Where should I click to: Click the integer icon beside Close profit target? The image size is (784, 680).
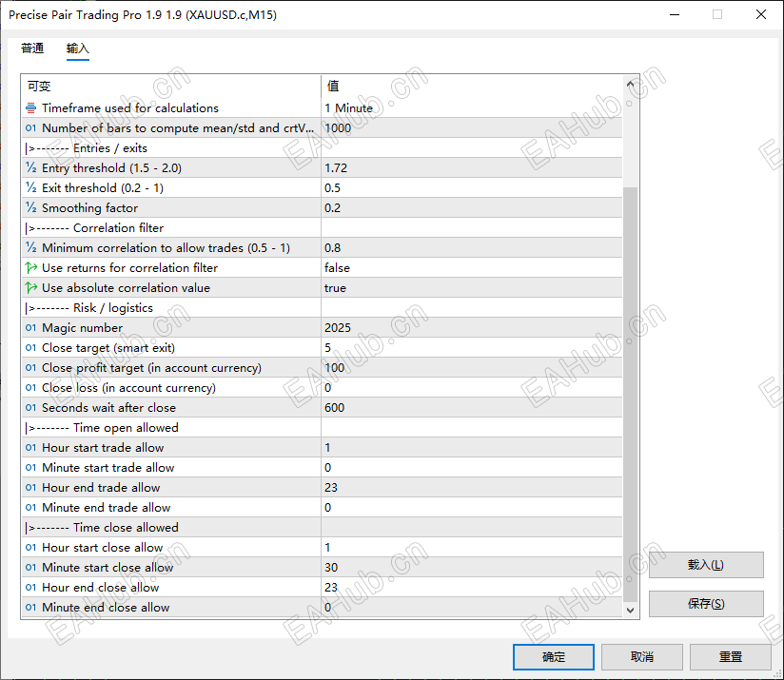pyautogui.click(x=31, y=368)
